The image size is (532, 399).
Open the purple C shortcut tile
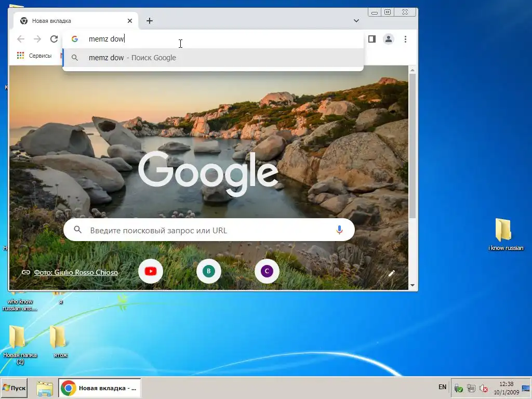click(x=267, y=271)
